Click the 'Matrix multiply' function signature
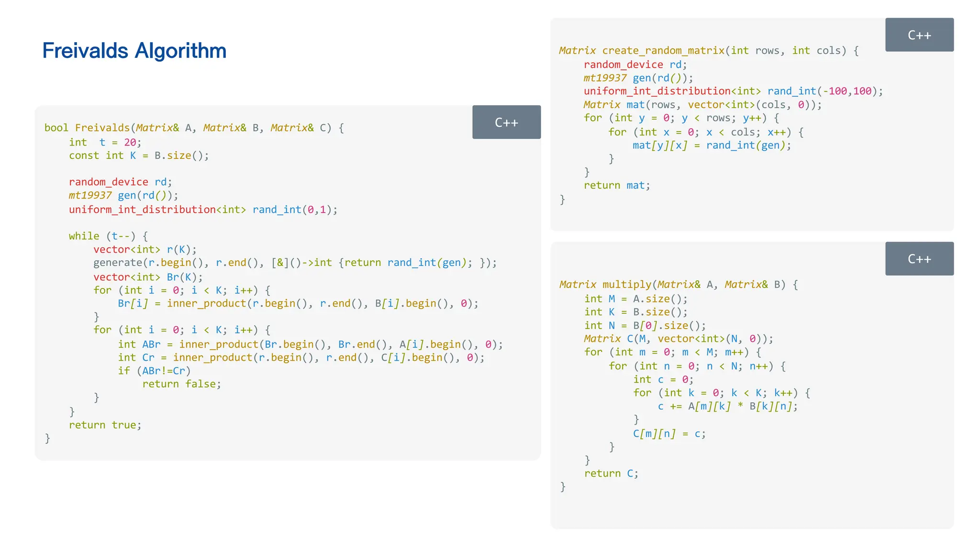 (679, 285)
